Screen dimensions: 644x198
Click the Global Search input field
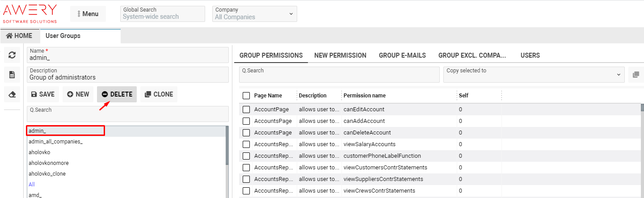pyautogui.click(x=163, y=17)
